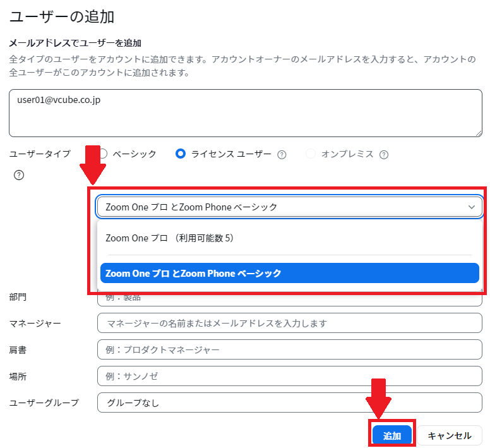The height and width of the screenshot is (448, 490).
Task: Click the ユーザータイプ label
Action: 40,154
